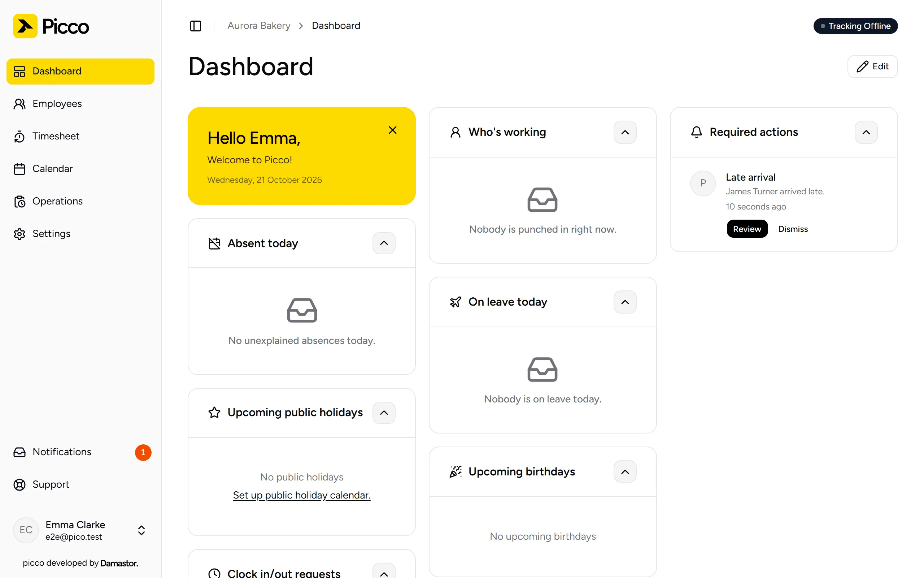Dismiss the Late arrival action
This screenshot has width=924, height=578.
tap(793, 229)
